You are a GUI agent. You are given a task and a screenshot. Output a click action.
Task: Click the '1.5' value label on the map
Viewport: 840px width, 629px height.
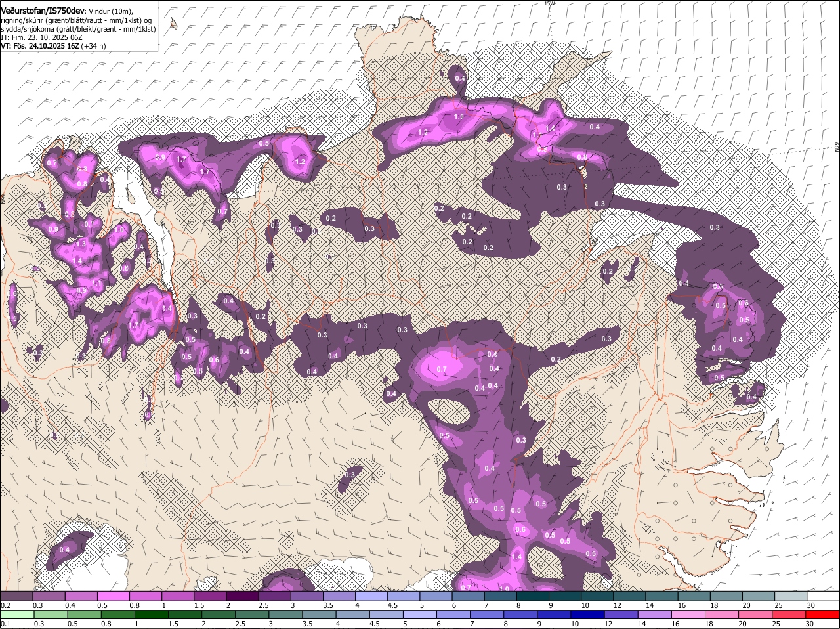459,116
